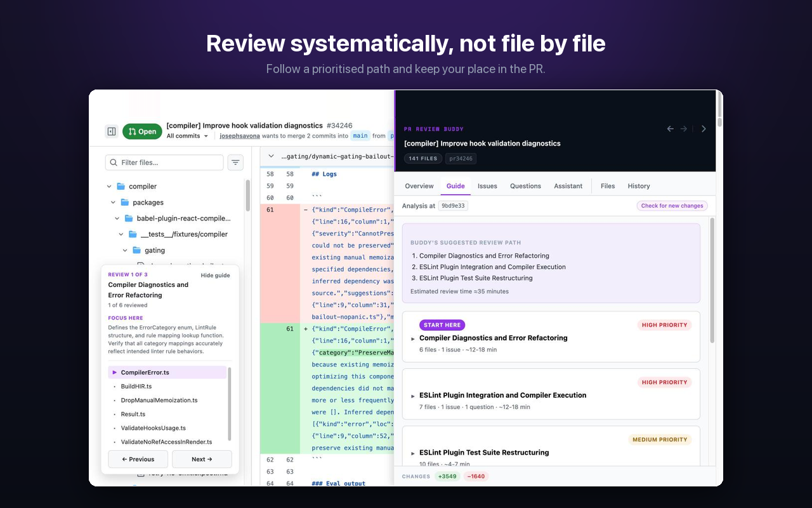
Task: Select the compiler folder icon
Action: [x=121, y=187]
